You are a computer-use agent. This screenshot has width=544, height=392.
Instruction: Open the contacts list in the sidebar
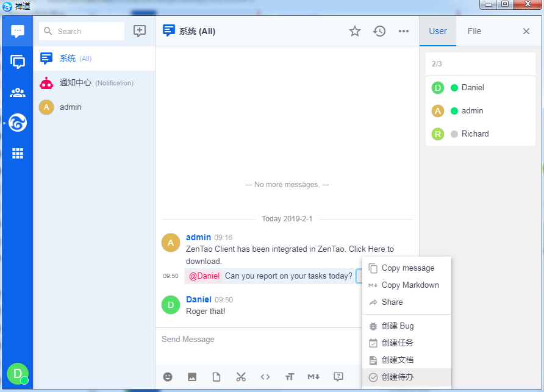coord(18,93)
